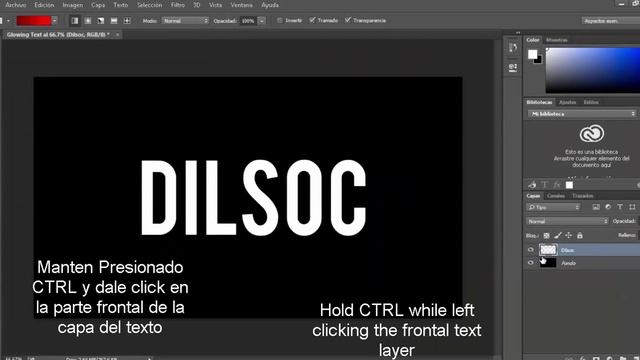Open the Filtro menu
Viewport: 640px width, 360px height.
[x=178, y=5]
